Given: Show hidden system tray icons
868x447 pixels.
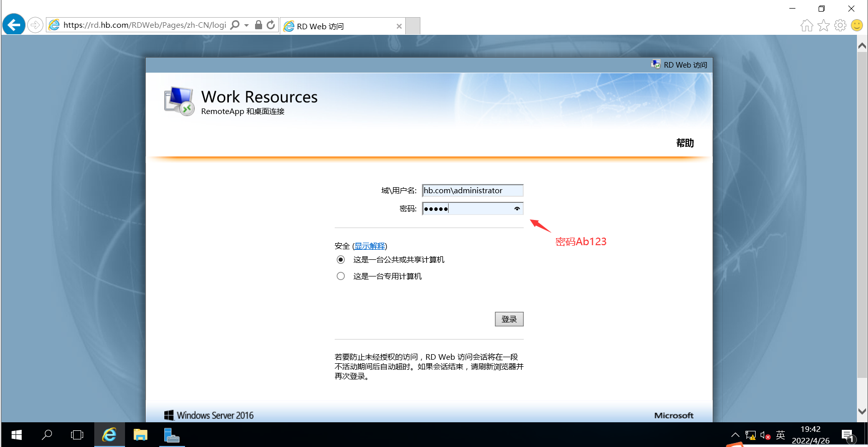Looking at the screenshot, I should point(735,435).
